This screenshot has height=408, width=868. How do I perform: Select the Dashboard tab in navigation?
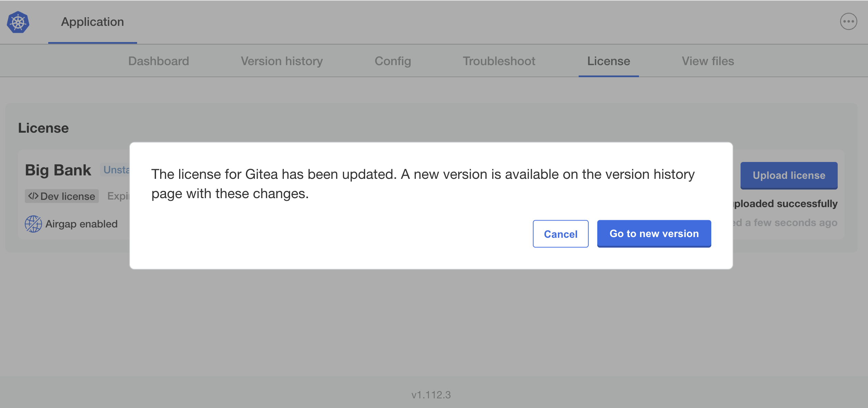[x=159, y=61]
